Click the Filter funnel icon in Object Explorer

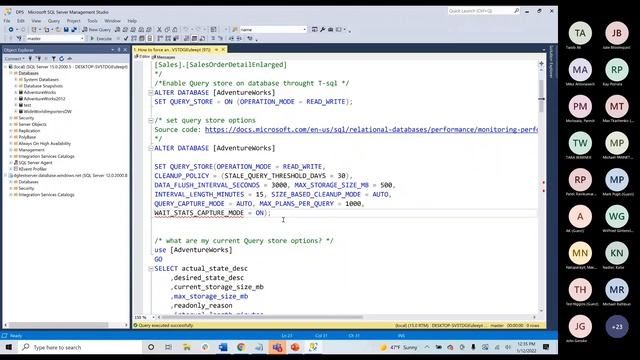(x=53, y=59)
